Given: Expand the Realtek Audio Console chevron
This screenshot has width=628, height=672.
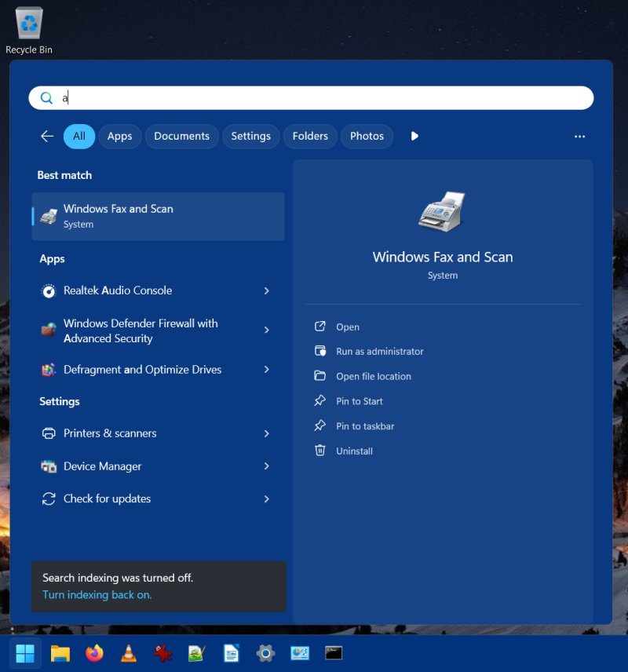Looking at the screenshot, I should pyautogui.click(x=267, y=291).
